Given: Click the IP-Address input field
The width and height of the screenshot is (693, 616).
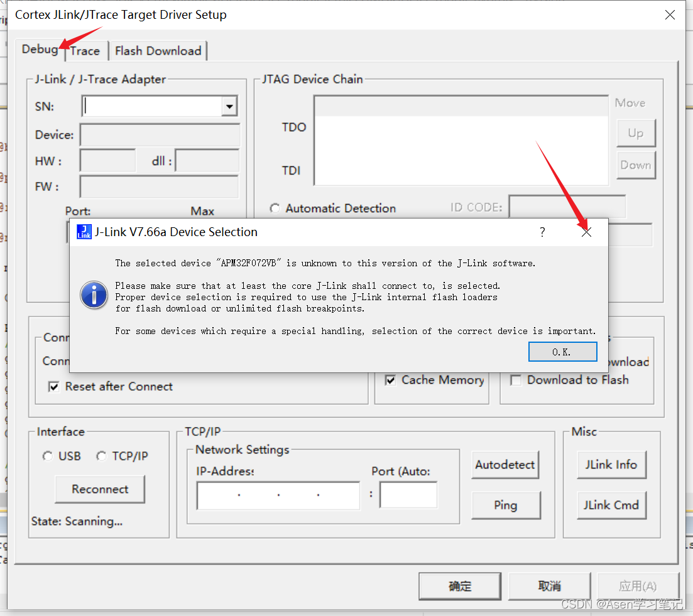Looking at the screenshot, I should 278,495.
